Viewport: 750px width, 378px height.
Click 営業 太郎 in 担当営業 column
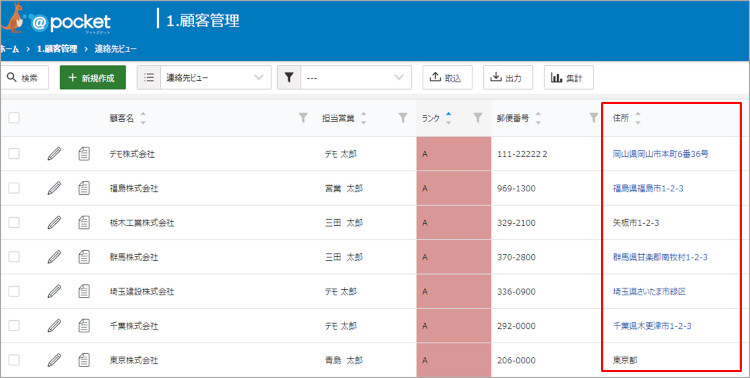343,189
